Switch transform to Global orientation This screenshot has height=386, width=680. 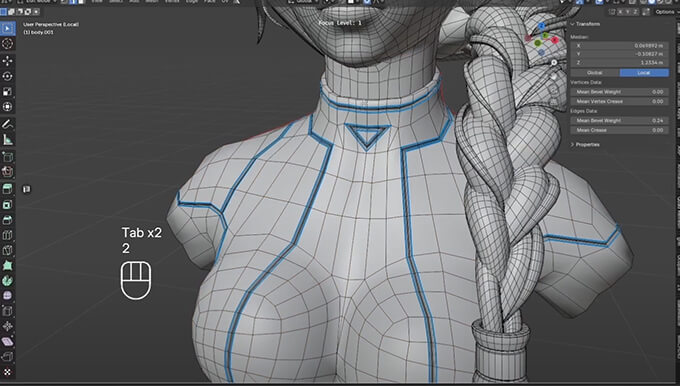[595, 73]
